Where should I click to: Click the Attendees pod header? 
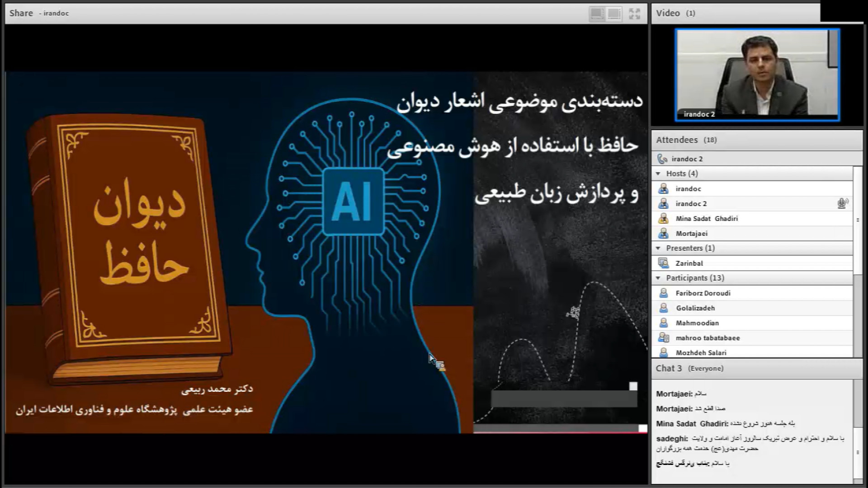tap(677, 140)
